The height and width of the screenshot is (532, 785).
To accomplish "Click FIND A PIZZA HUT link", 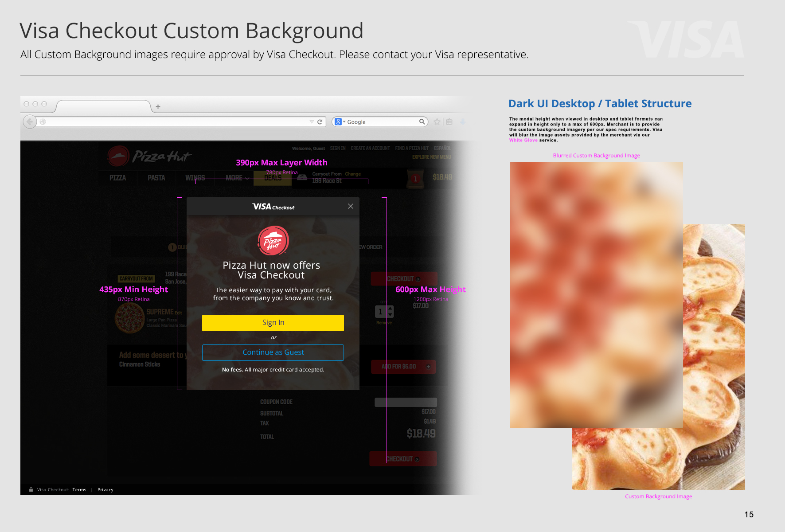I will point(412,148).
